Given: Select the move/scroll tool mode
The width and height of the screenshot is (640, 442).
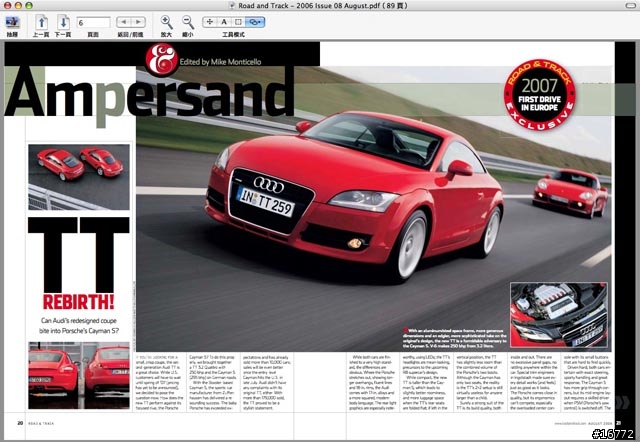Looking at the screenshot, I should pyautogui.click(x=209, y=22).
